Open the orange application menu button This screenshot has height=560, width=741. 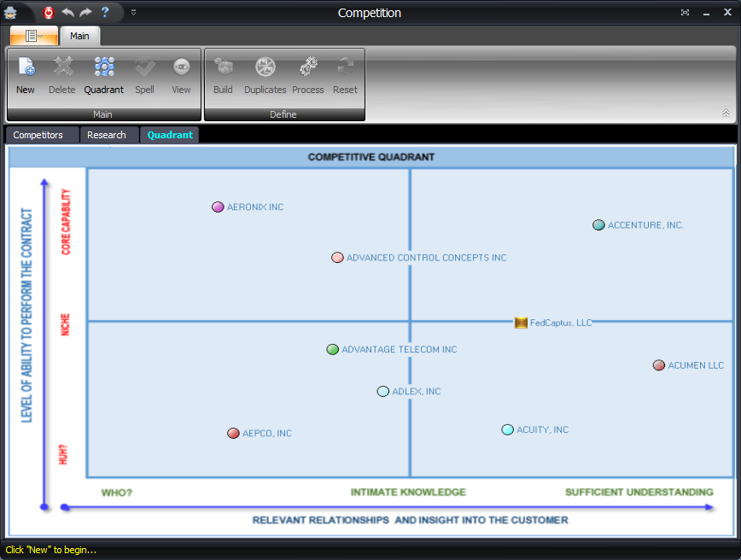[34, 36]
